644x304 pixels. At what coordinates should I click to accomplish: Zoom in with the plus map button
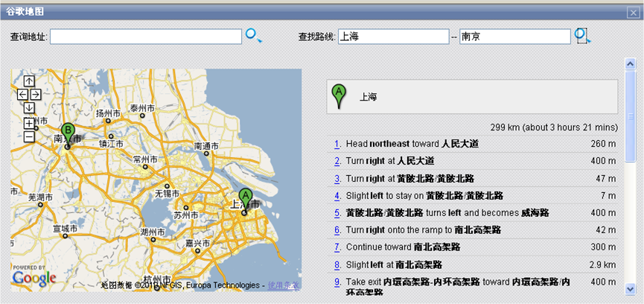28,123
